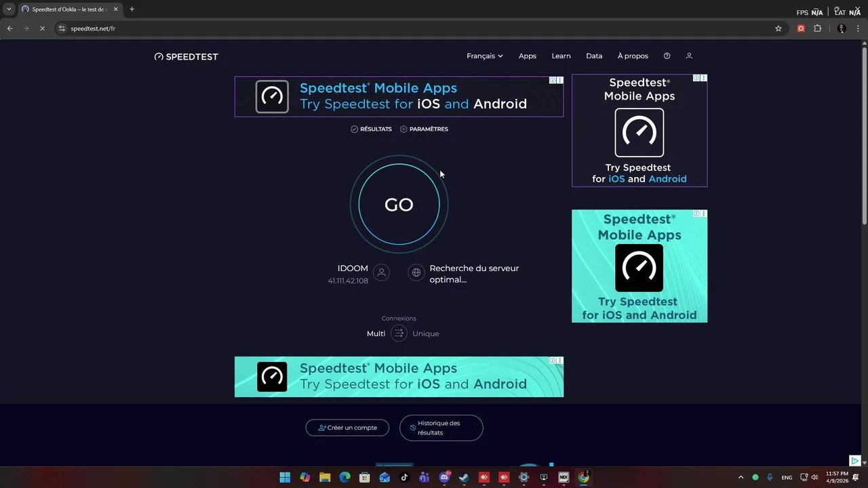Select Multi connection mode
The height and width of the screenshot is (488, 868).
(x=376, y=333)
